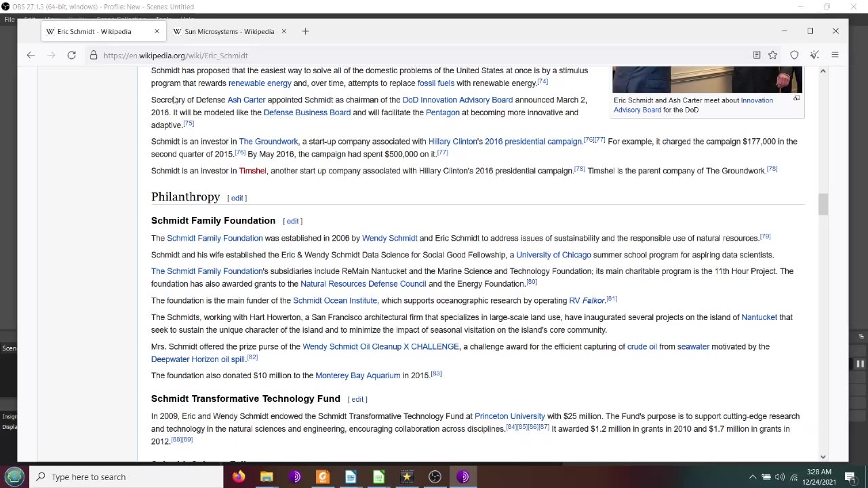Viewport: 868px width, 488px height.
Task: Open Wendy Schmidt link
Action: tap(390, 239)
